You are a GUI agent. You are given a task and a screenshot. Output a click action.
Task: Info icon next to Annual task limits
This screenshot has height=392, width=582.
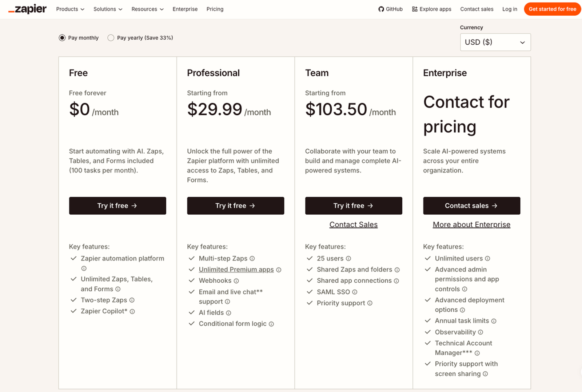coord(494,321)
